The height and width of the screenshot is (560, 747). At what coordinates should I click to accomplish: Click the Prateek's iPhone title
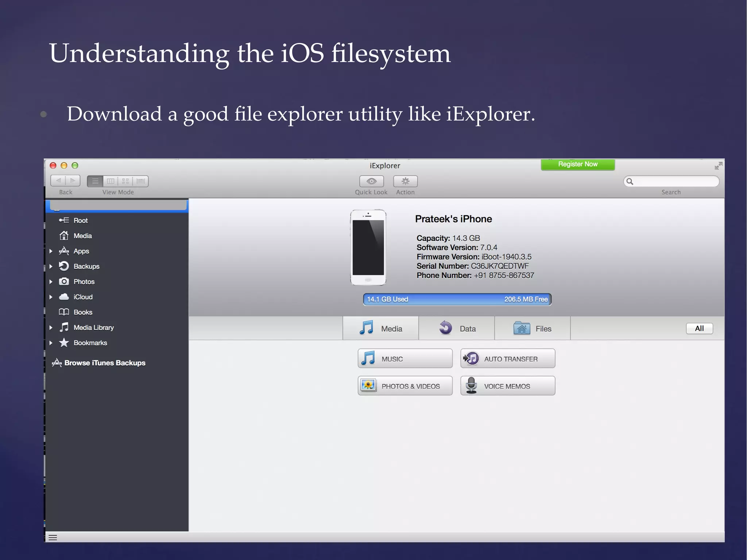point(453,219)
